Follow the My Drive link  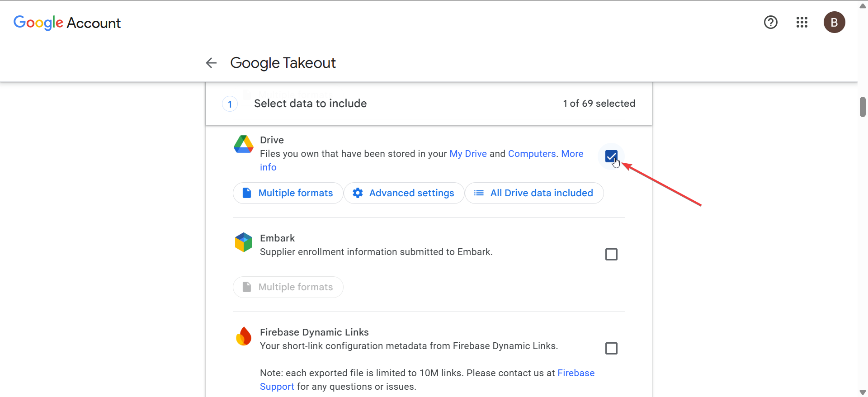click(468, 154)
